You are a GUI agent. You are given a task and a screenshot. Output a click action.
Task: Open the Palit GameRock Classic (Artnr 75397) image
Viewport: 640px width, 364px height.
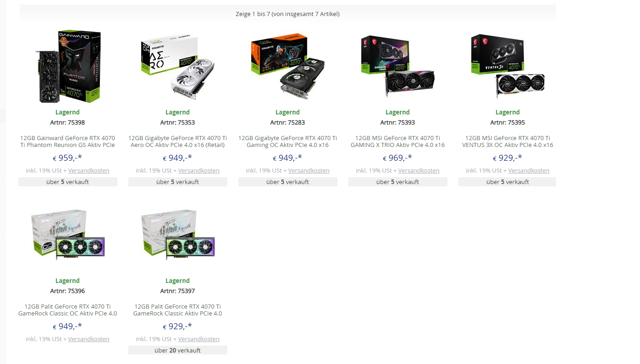(177, 235)
